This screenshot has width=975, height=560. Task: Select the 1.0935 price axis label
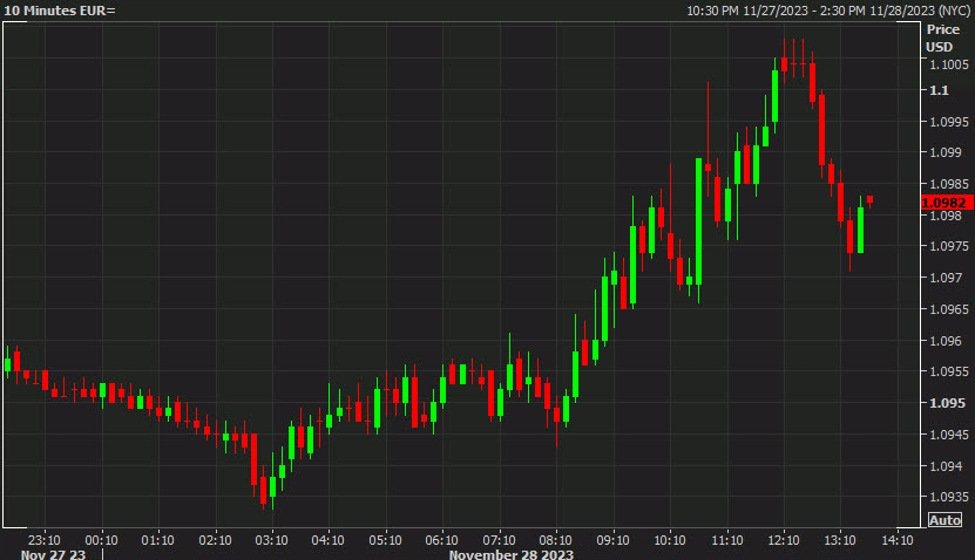click(945, 497)
